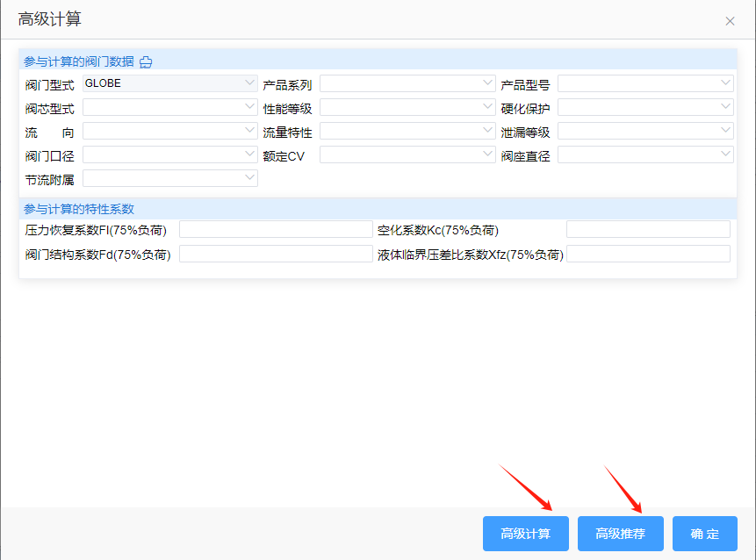
Task: Open the 额定CV dropdown
Action: tap(407, 154)
